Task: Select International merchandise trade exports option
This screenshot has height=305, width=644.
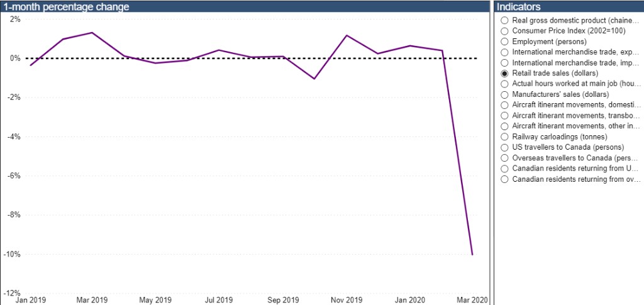Action: click(504, 52)
